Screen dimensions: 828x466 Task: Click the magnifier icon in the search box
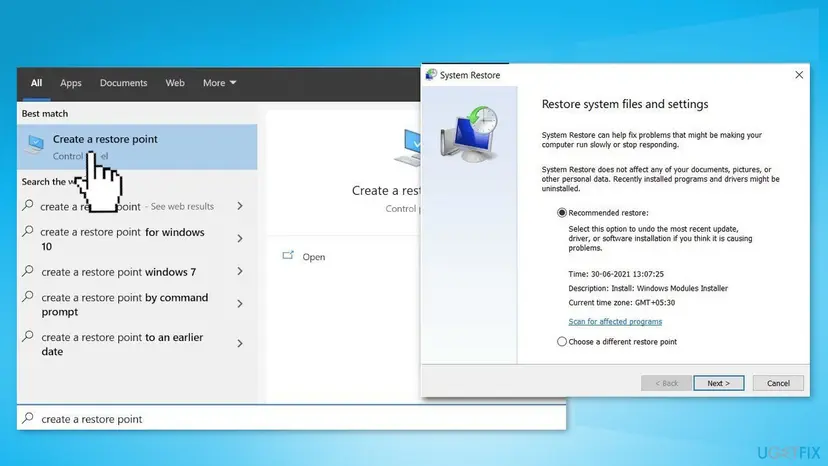28,418
